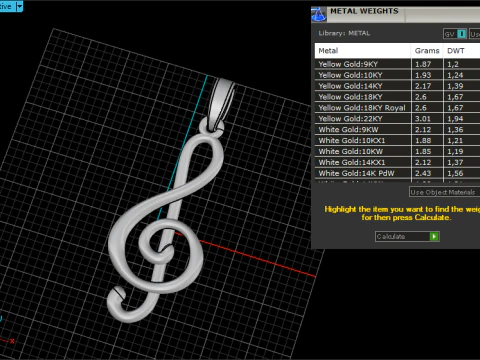480x360 pixels.
Task: Click the partially visible Use button
Action: (x=474, y=34)
